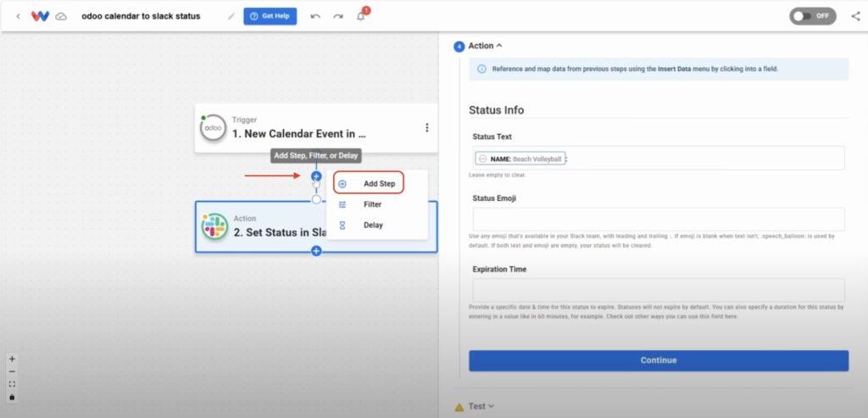Choose Add Step from the menu
Image resolution: width=868 pixels, height=418 pixels.
[369, 183]
